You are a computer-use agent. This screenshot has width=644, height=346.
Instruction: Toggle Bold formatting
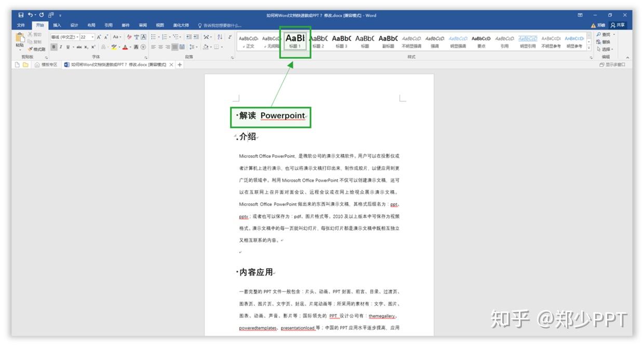coord(53,47)
